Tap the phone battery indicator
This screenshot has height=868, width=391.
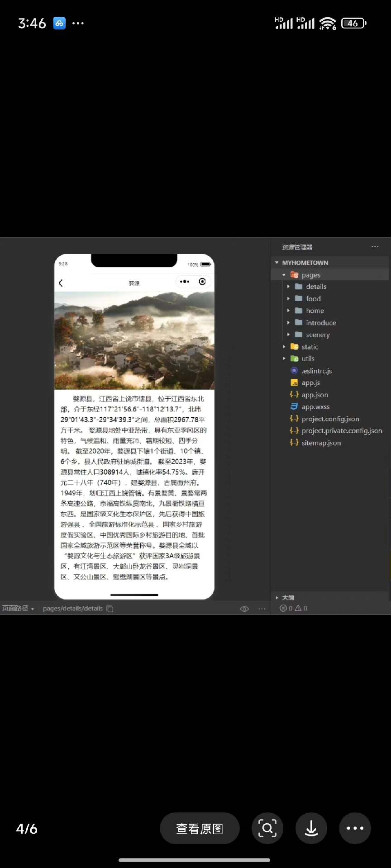(x=354, y=23)
